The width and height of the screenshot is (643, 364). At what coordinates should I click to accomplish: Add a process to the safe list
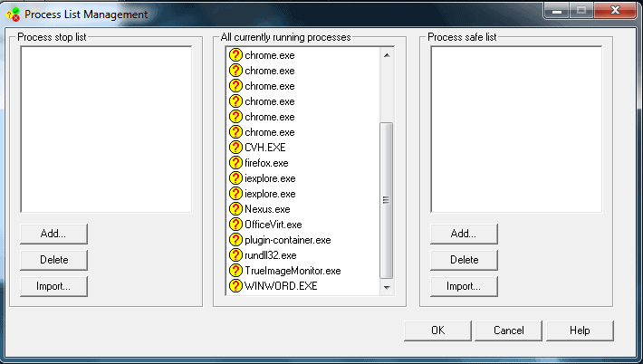click(464, 234)
